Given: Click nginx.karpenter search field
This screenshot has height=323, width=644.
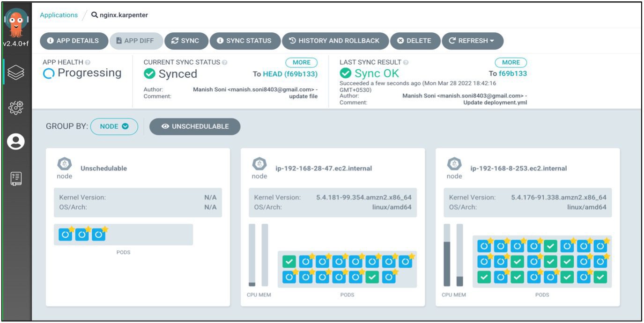Looking at the screenshot, I should [124, 15].
